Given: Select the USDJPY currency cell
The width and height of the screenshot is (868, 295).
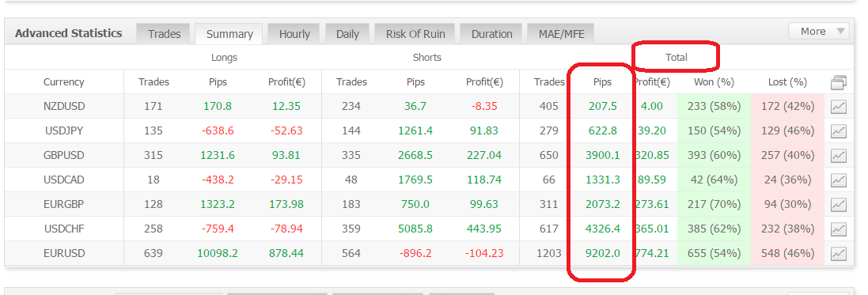Looking at the screenshot, I should tap(64, 130).
